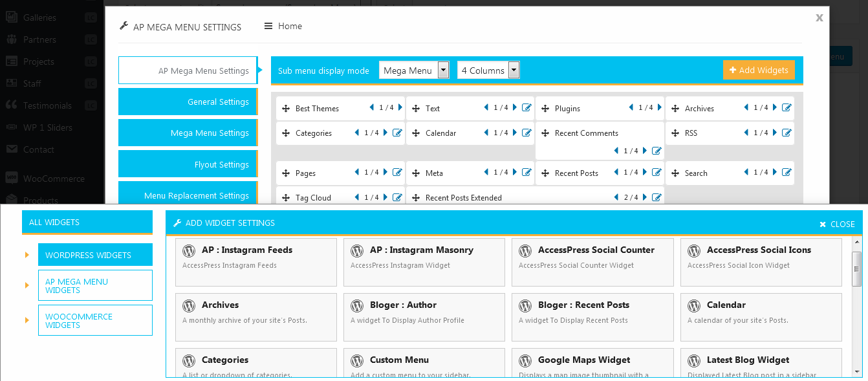Select the AP Mega Menu Settings tab

(x=188, y=71)
